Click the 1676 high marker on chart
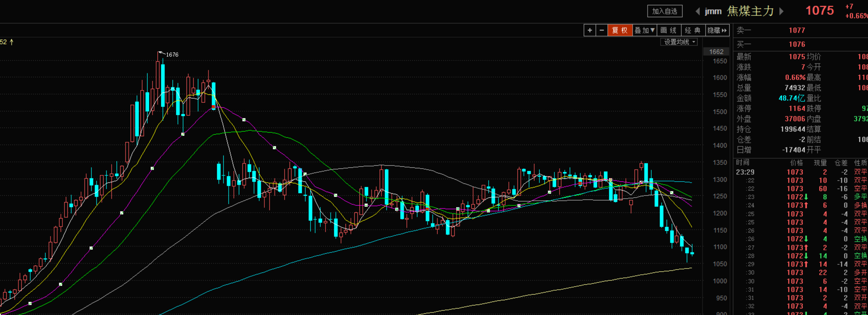The height and width of the screenshot is (315, 868). click(172, 55)
